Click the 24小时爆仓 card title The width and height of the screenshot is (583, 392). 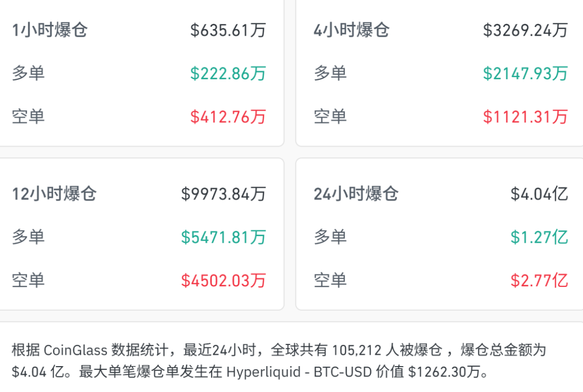point(356,194)
